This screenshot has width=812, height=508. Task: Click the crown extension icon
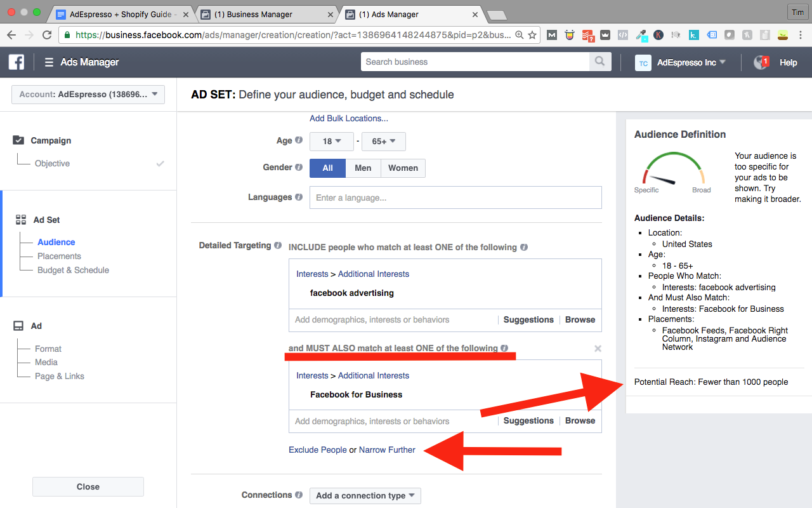point(605,35)
